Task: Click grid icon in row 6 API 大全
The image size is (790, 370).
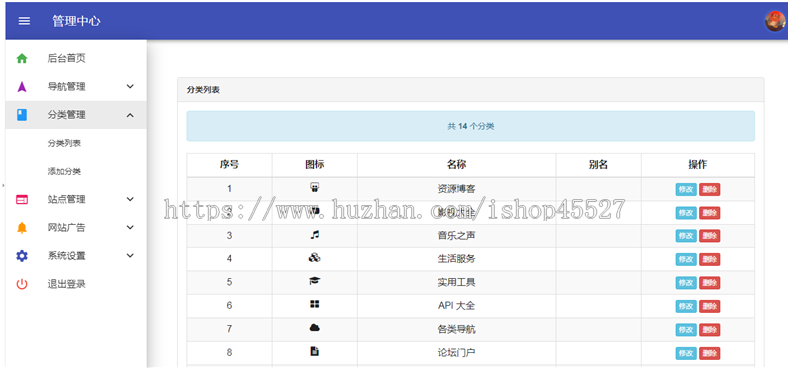Action: pos(314,304)
